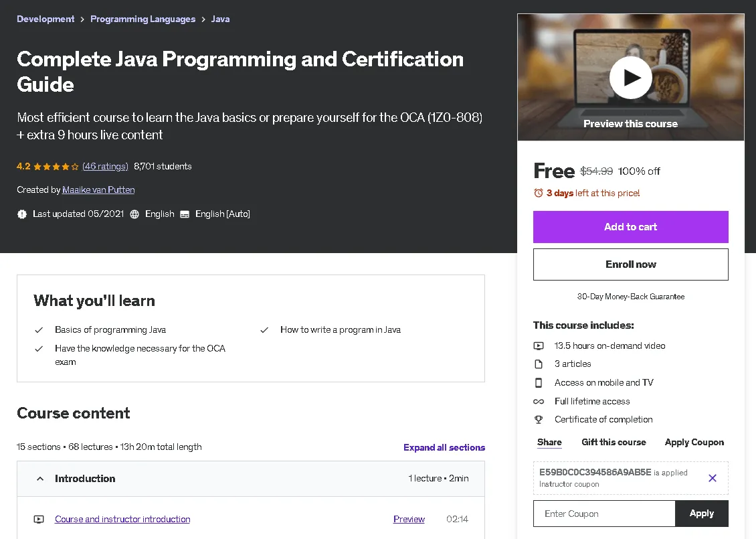
Task: Open the Java breadcrumb link
Action: pos(220,19)
